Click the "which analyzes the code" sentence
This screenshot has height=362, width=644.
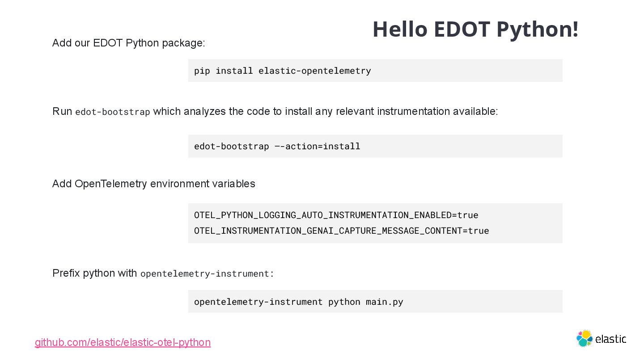pyautogui.click(x=325, y=111)
